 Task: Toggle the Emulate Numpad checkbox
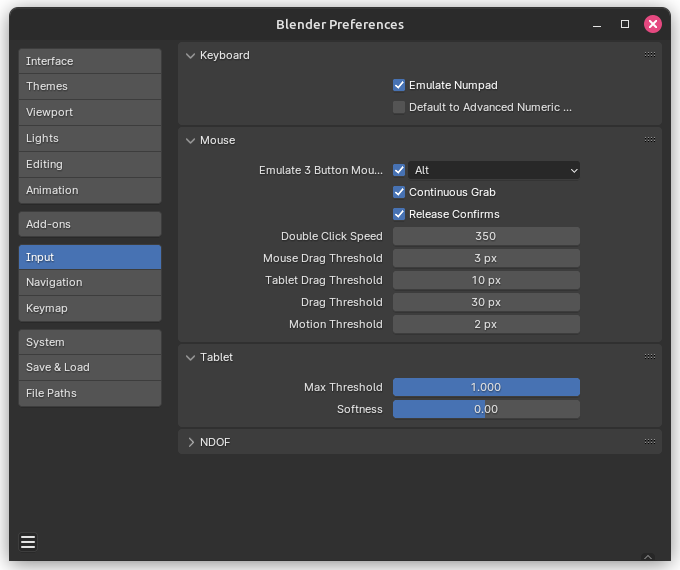click(x=399, y=85)
